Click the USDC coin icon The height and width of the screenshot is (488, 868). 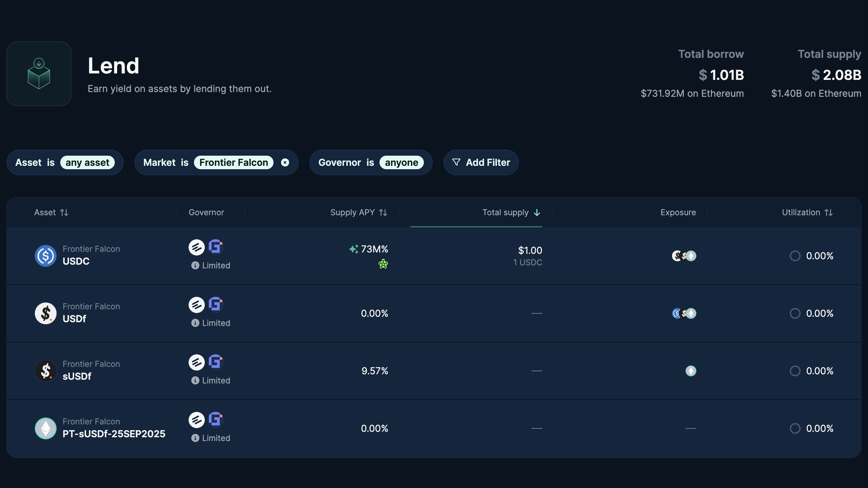coord(46,256)
